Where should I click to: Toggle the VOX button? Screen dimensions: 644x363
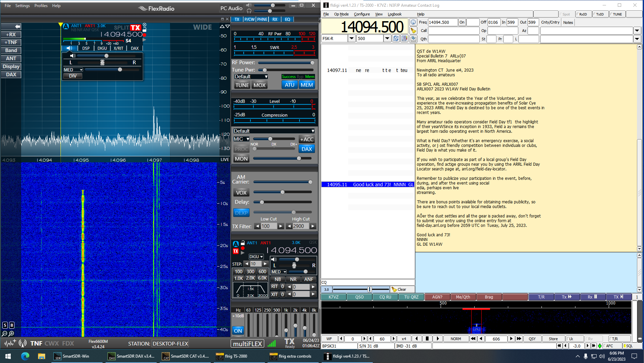pyautogui.click(x=241, y=193)
